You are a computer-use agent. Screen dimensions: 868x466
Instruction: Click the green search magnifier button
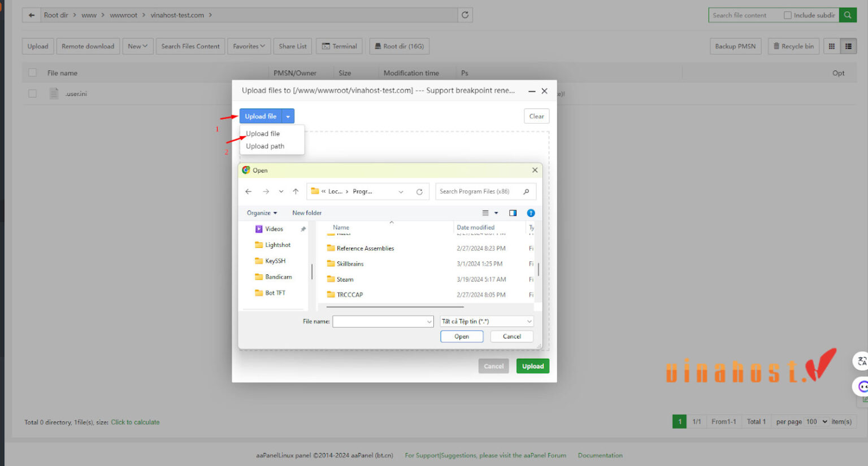coord(848,15)
